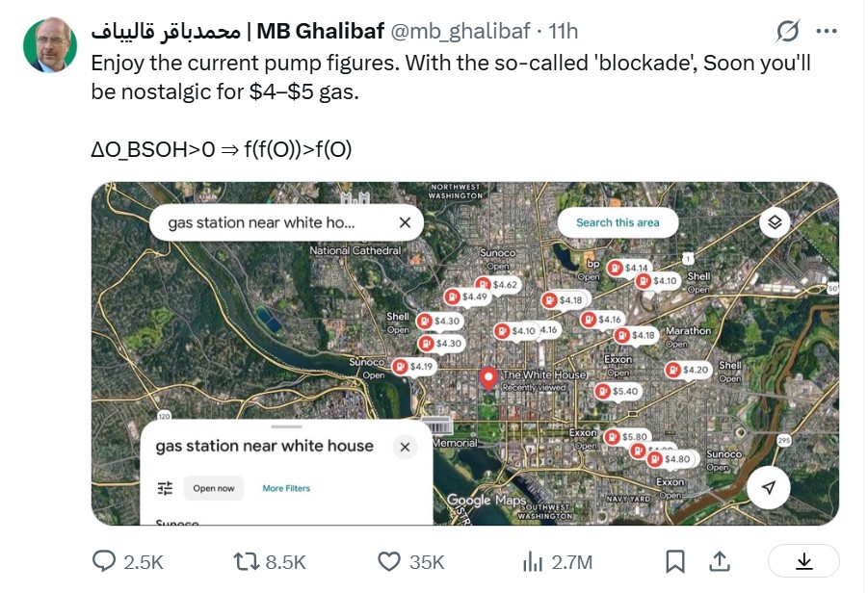Viewport: 868px width, 593px height.
Task: Clear the map search box text
Action: (x=405, y=223)
